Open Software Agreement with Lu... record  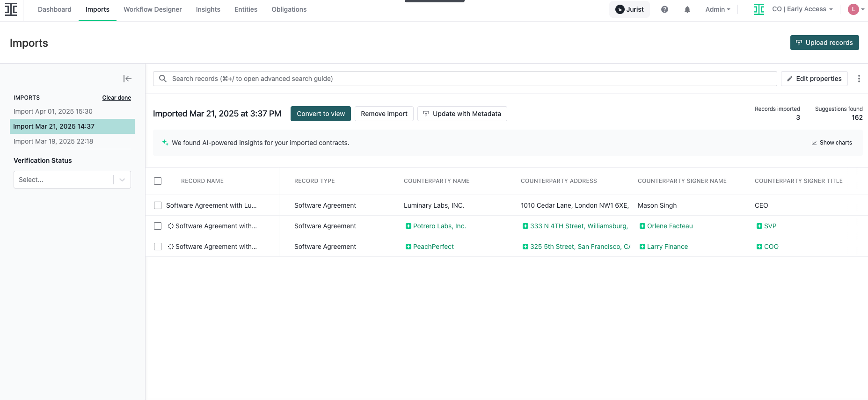(x=212, y=205)
